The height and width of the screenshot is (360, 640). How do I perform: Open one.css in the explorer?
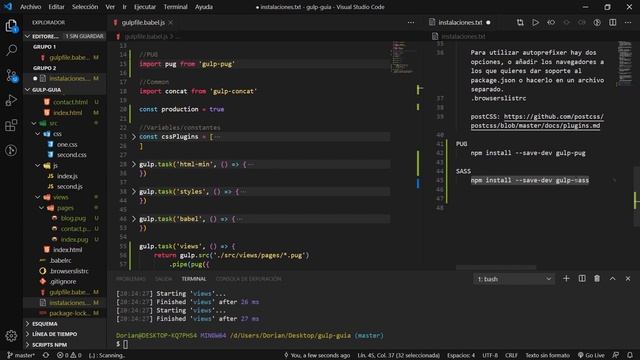[67, 144]
